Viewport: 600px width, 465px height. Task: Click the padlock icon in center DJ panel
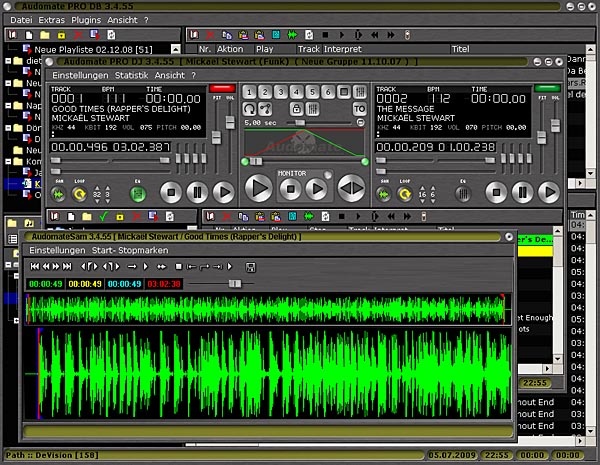pyautogui.click(x=296, y=109)
